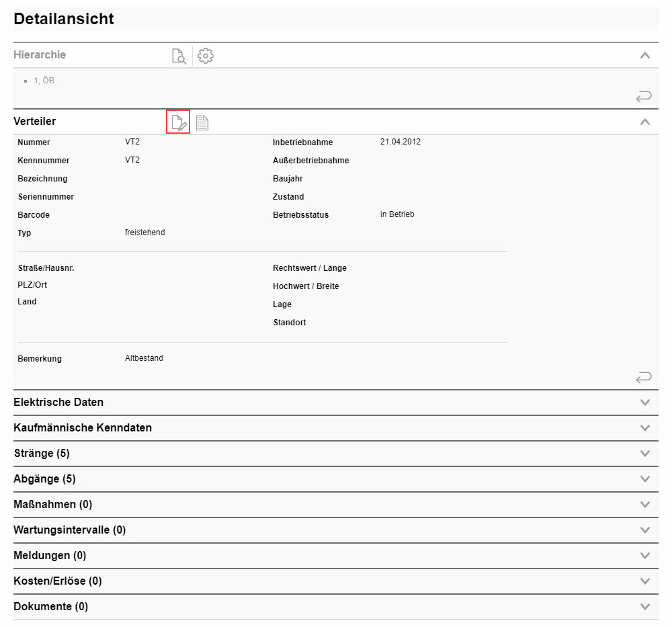
Task: Collapse the Verteiler section chevron
Action: [x=645, y=122]
